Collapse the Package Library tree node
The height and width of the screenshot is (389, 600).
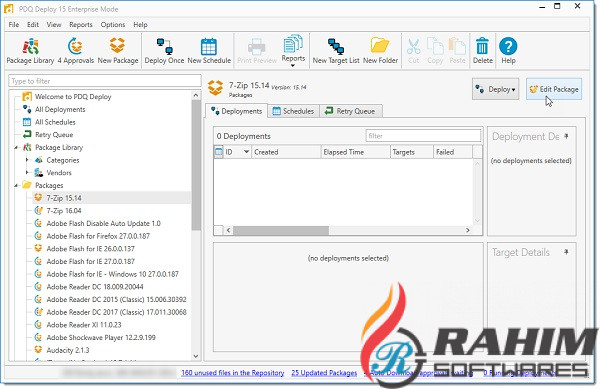coord(16,148)
